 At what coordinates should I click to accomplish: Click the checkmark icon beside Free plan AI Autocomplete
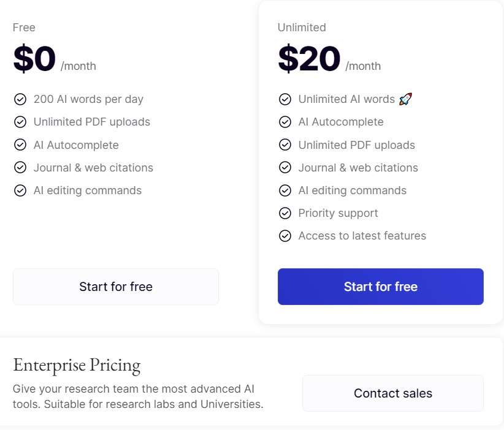20,145
